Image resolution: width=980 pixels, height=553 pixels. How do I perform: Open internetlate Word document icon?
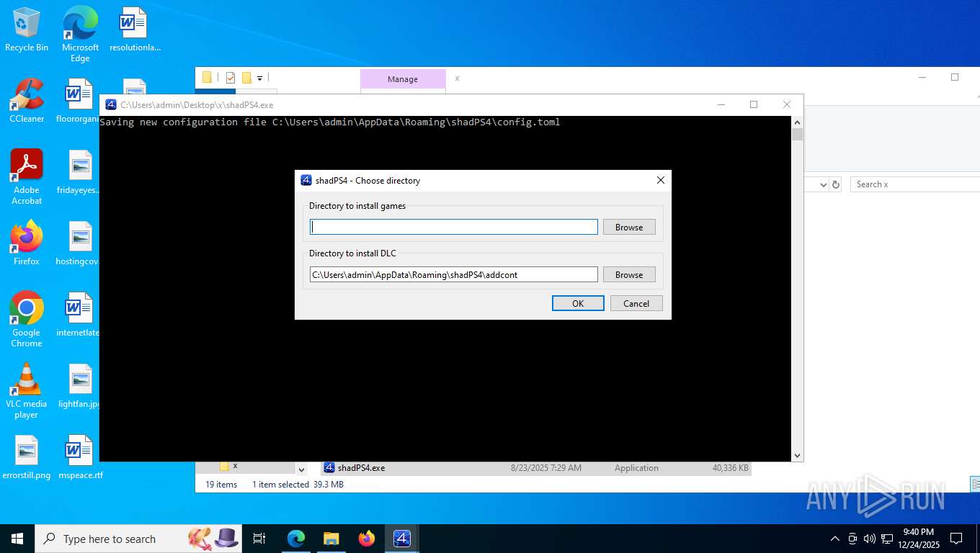pyautogui.click(x=78, y=315)
